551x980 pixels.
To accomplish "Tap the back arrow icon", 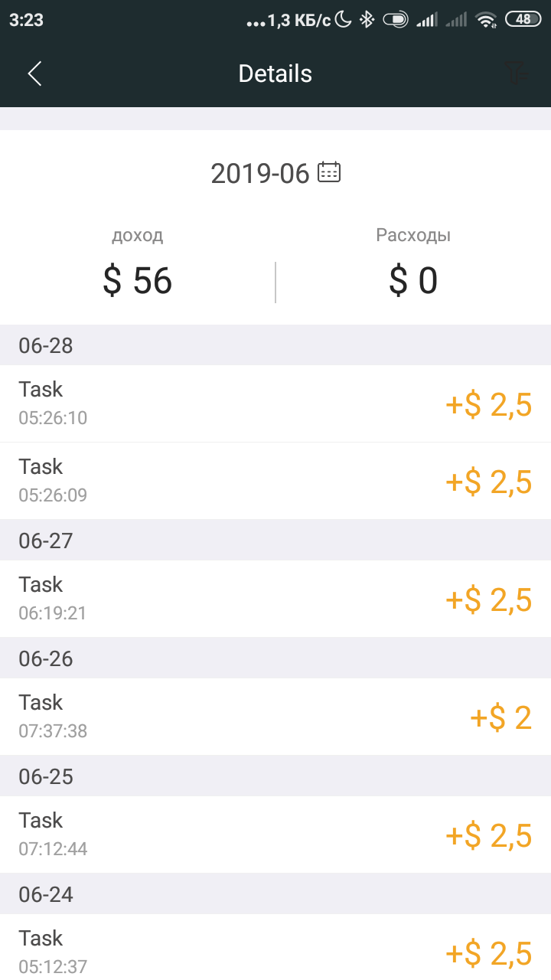I will coord(34,73).
